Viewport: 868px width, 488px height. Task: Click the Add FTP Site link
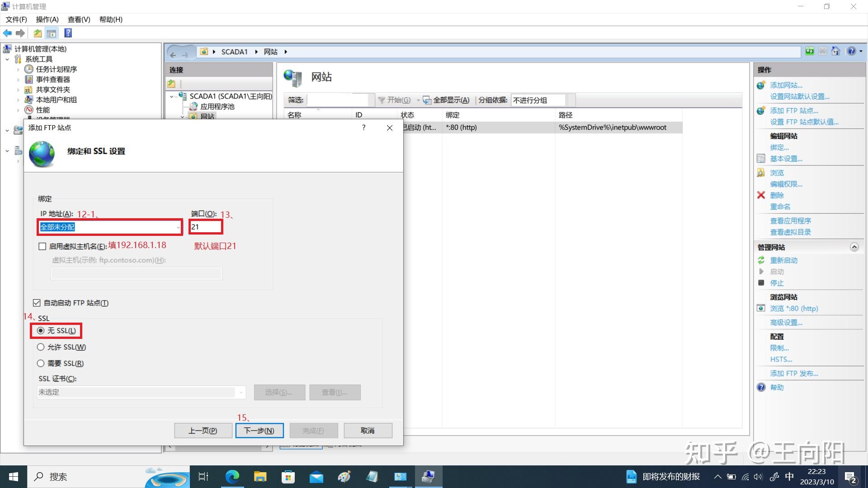tap(793, 111)
